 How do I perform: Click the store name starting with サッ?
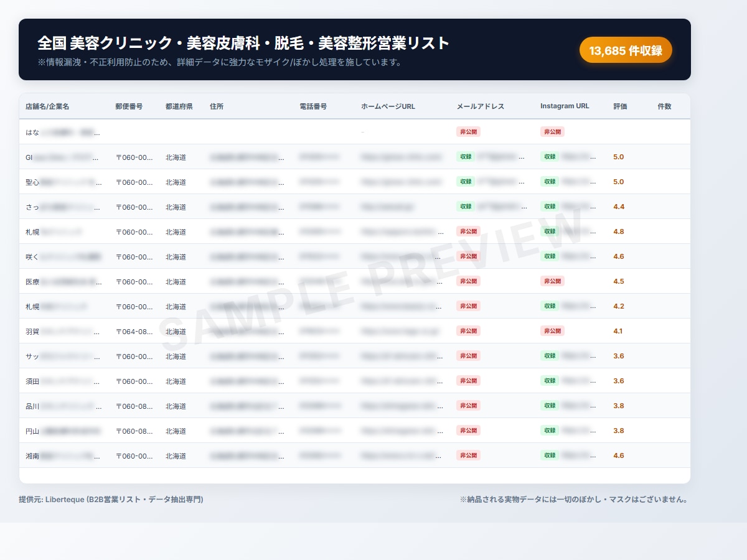coord(63,356)
